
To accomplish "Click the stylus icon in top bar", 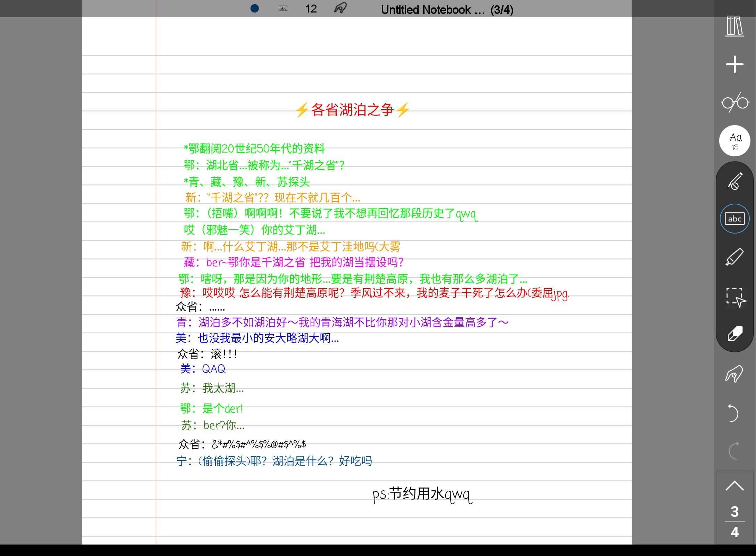I will tap(340, 8).
